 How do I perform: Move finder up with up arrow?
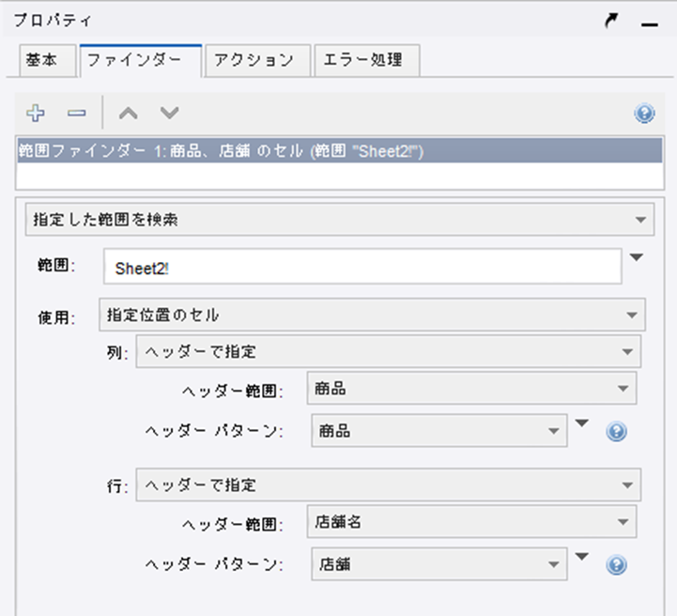pyautogui.click(x=129, y=113)
